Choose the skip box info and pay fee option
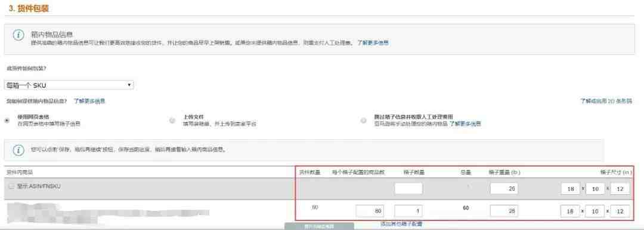644x230 pixels. point(364,121)
